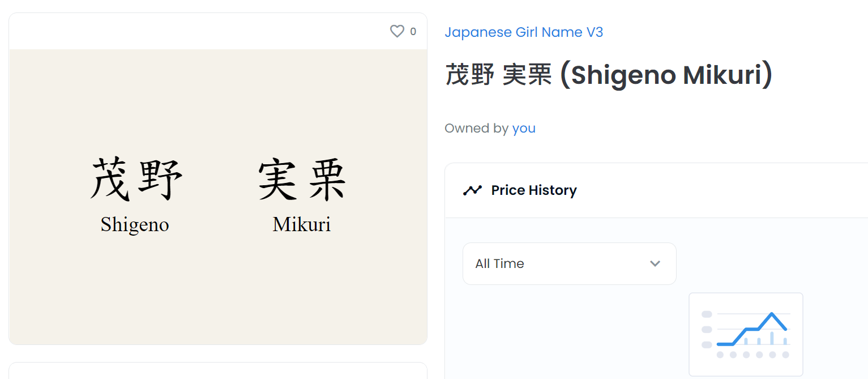
Task: Open the owner profile link labeled you
Action: 524,129
